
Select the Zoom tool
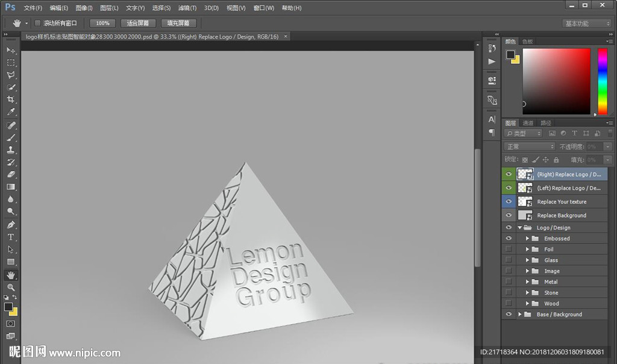pos(11,287)
